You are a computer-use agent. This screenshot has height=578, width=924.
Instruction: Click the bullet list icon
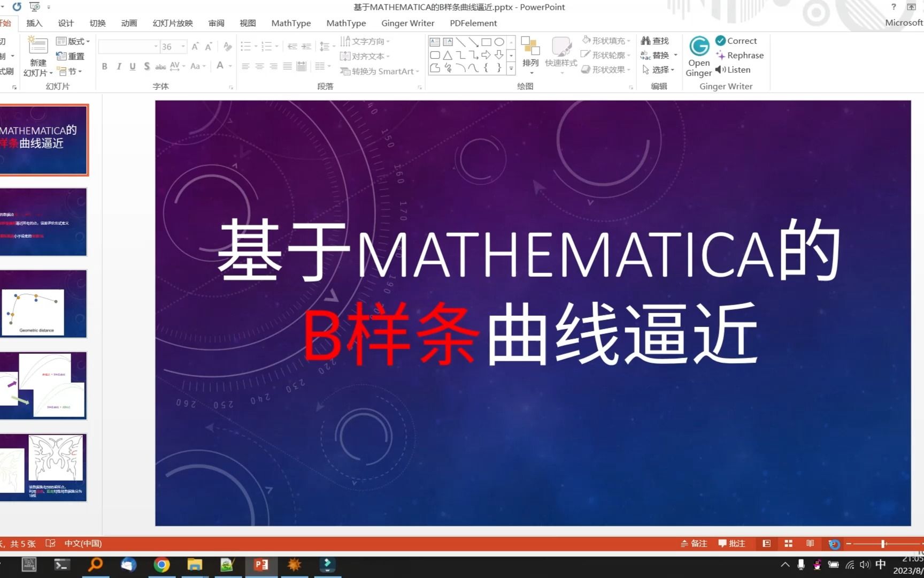coord(245,47)
